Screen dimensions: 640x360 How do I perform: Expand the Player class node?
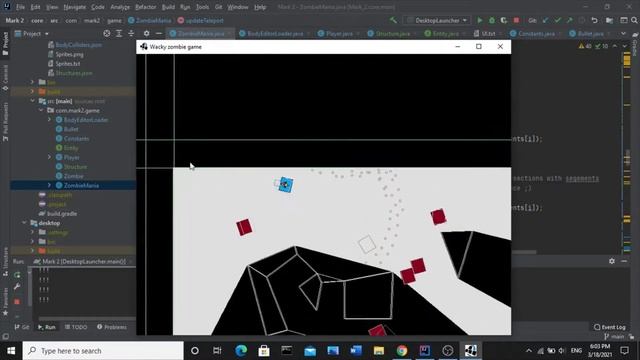[49, 157]
